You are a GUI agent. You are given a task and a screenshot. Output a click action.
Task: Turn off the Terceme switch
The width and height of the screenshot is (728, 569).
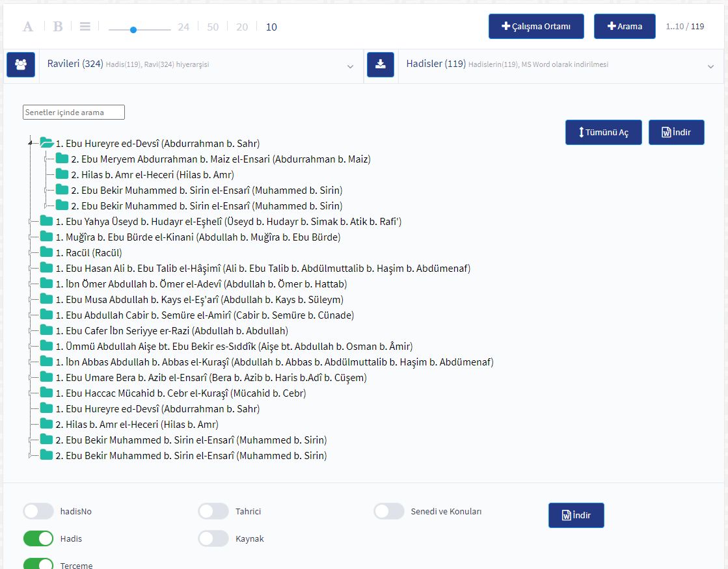pyautogui.click(x=38, y=564)
